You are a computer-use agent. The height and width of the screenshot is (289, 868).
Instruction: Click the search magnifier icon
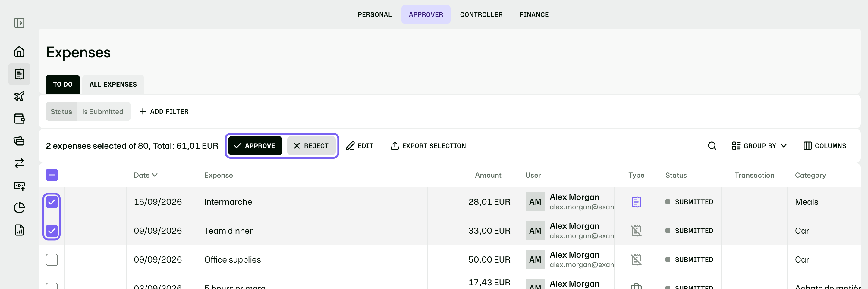tap(712, 146)
